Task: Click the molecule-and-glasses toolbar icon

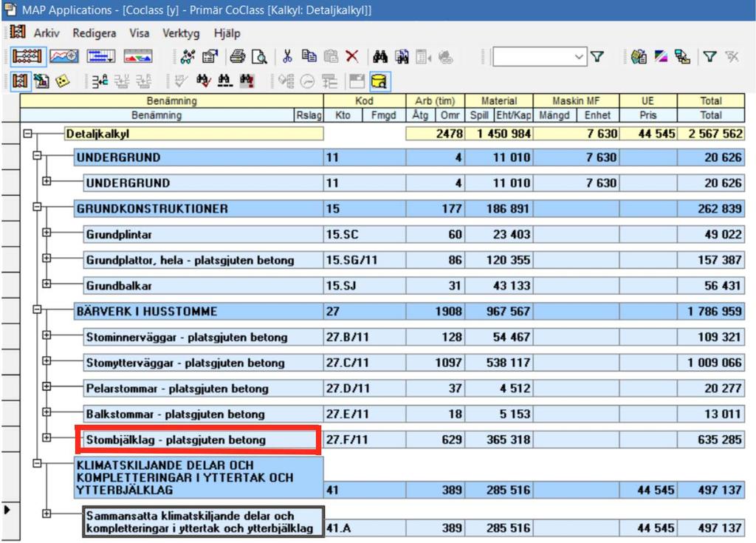Action: point(188,56)
